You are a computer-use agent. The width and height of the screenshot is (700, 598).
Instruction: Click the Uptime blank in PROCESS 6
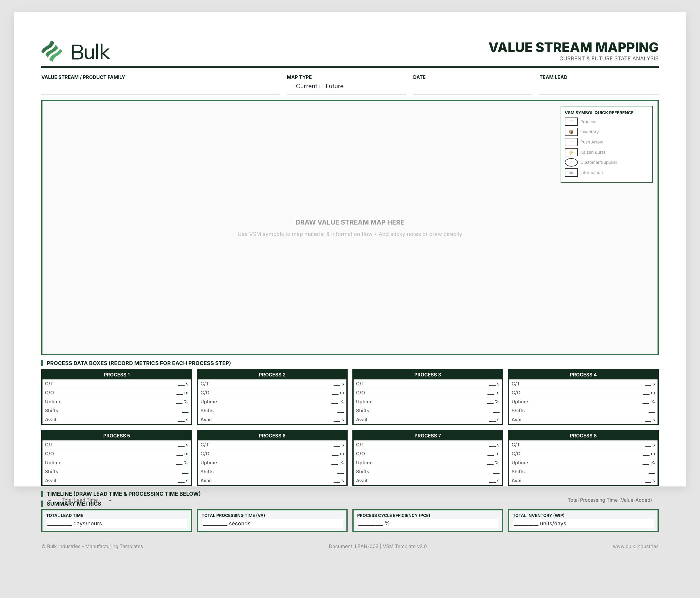[x=334, y=463]
